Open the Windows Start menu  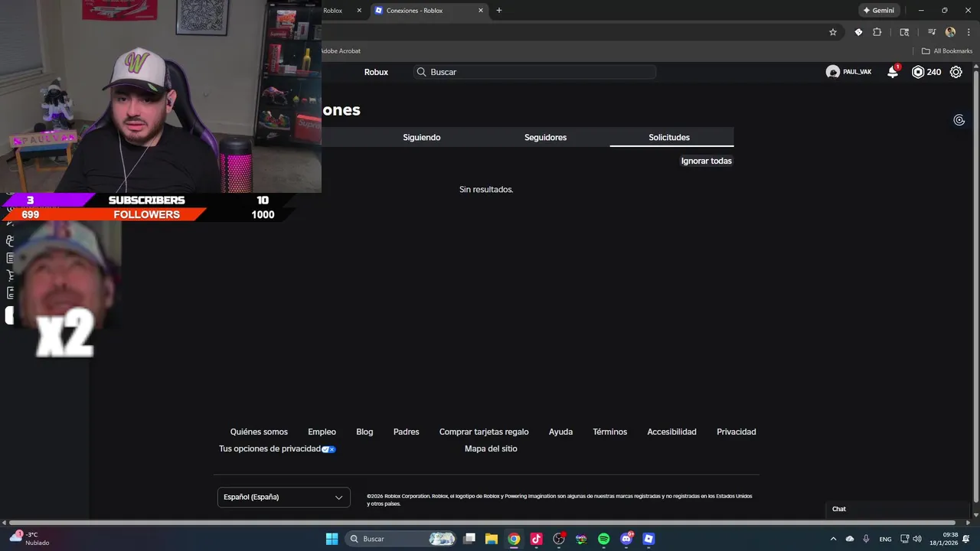tap(332, 539)
